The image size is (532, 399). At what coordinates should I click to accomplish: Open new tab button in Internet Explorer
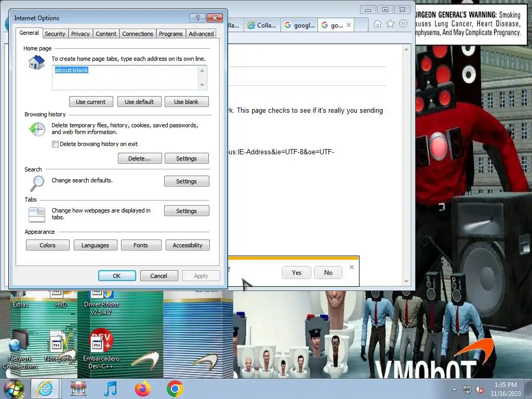tap(361, 25)
